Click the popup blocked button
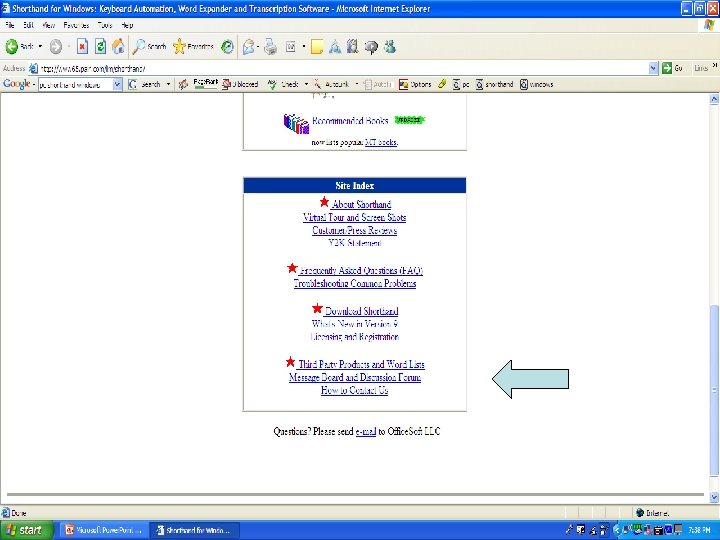The width and height of the screenshot is (720, 540). [x=240, y=84]
